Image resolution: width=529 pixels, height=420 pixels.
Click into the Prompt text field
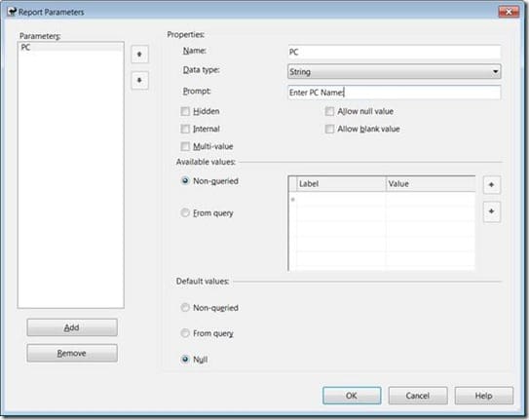(394, 93)
